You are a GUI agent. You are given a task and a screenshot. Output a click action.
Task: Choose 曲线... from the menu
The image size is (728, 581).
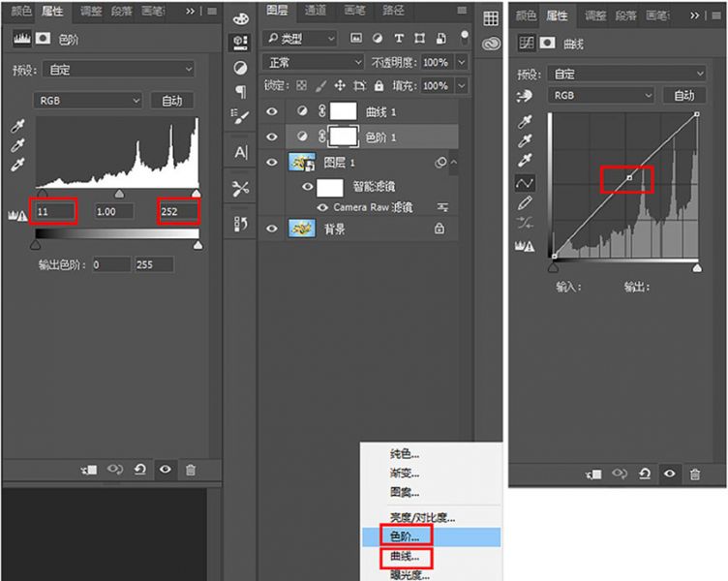pos(431,557)
